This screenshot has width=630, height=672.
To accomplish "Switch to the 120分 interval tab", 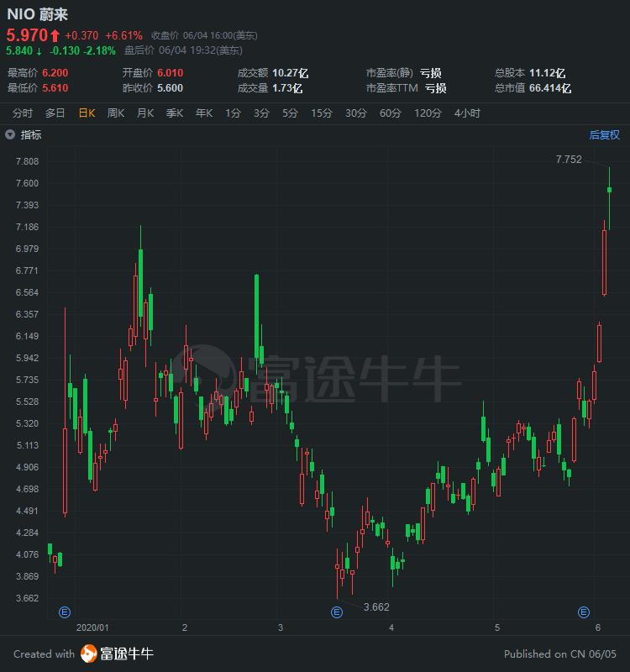I will pyautogui.click(x=428, y=113).
